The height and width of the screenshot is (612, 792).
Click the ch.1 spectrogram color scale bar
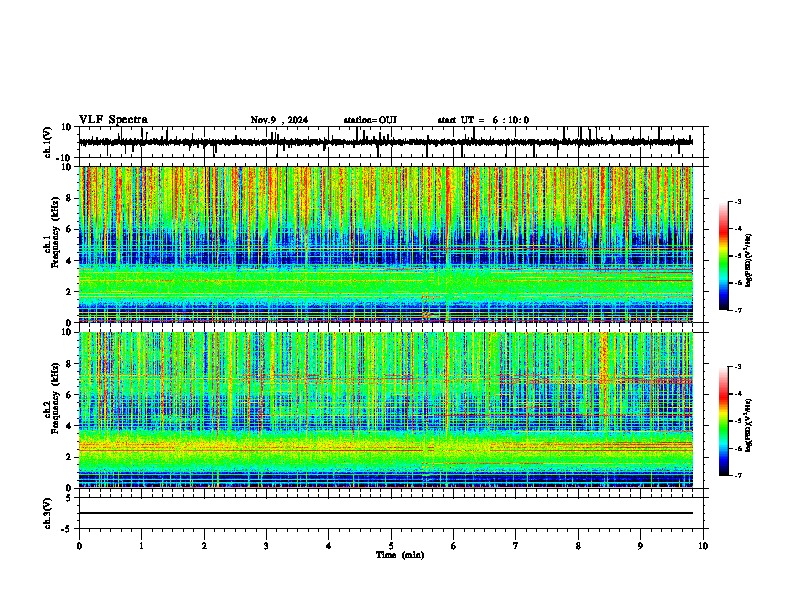pyautogui.click(x=724, y=256)
